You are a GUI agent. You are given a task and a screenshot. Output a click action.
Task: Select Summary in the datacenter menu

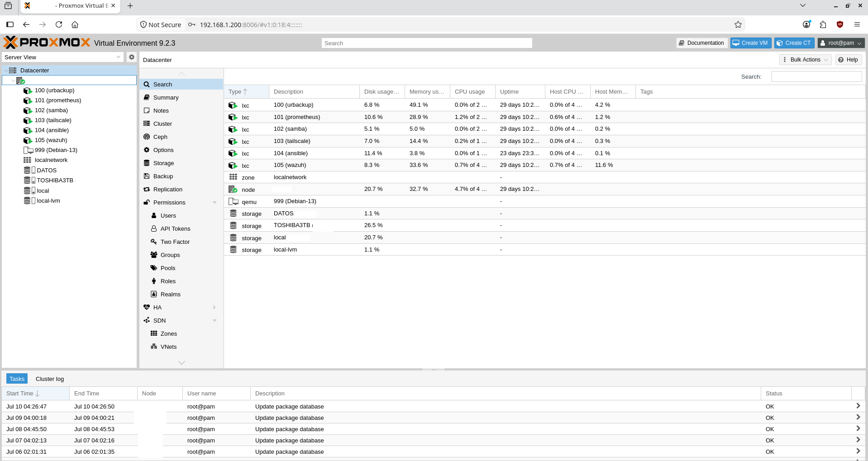(x=181, y=97)
